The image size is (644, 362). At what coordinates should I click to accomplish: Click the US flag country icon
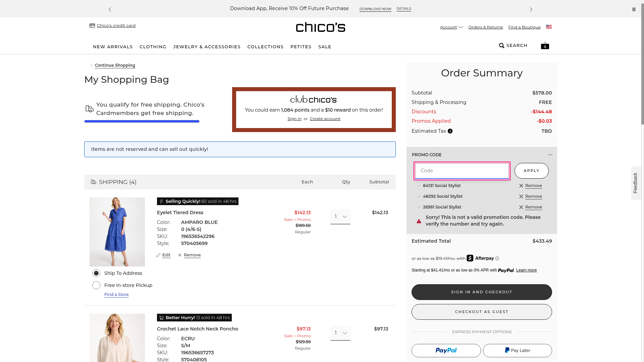coord(549,27)
